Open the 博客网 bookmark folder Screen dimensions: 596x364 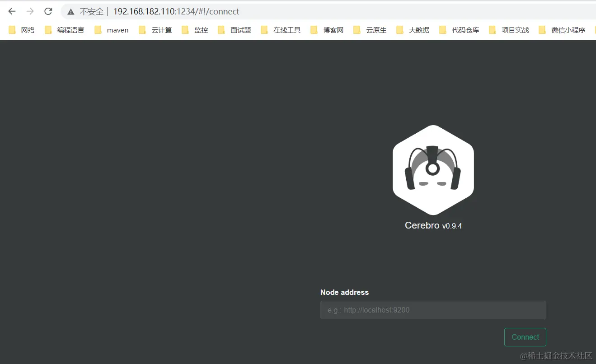coord(327,30)
